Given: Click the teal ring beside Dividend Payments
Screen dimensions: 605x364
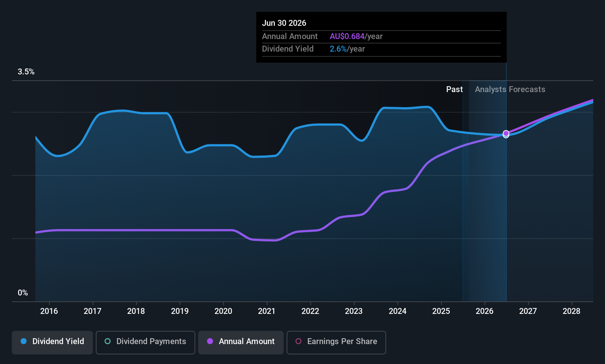Looking at the screenshot, I should [x=108, y=341].
